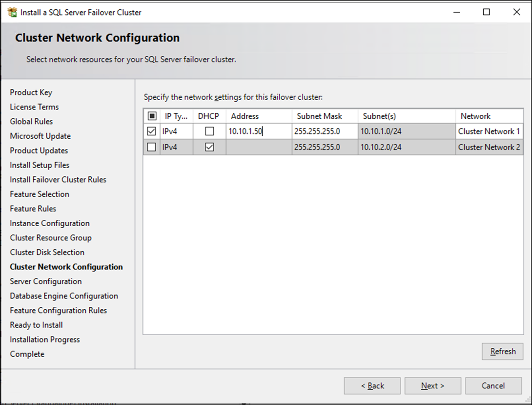532x405 pixels.
Task: Click the Address column header
Action: 259,116
